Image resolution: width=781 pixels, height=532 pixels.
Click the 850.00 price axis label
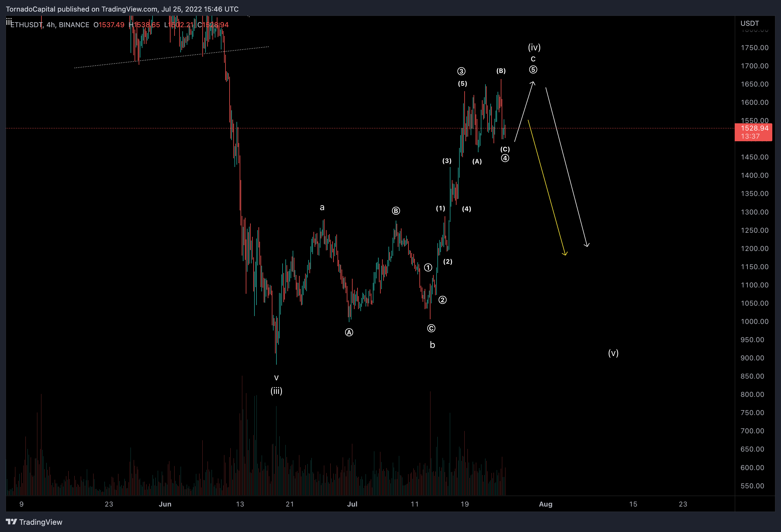click(x=752, y=376)
